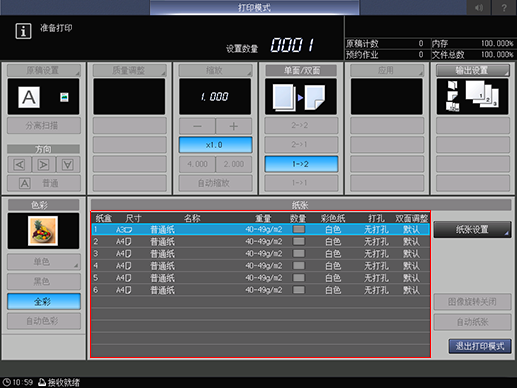Click tray 1 paper amount indicator
This screenshot has height=388, width=517.
tap(299, 229)
